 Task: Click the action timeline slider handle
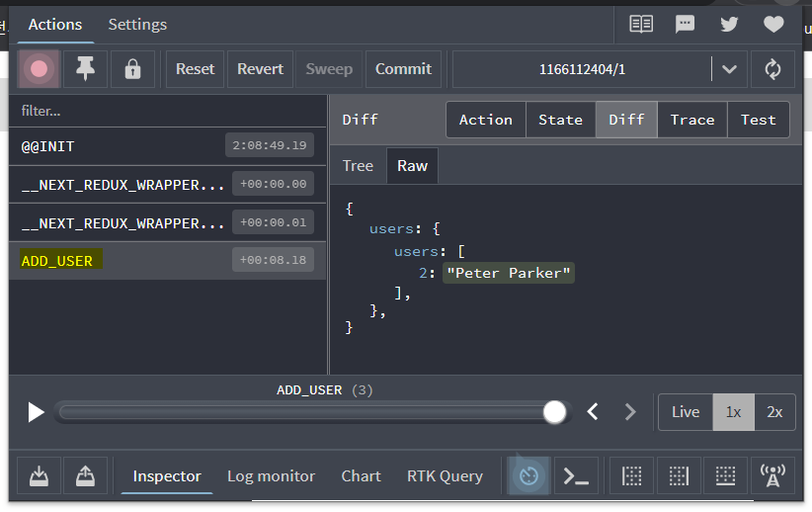click(x=554, y=412)
